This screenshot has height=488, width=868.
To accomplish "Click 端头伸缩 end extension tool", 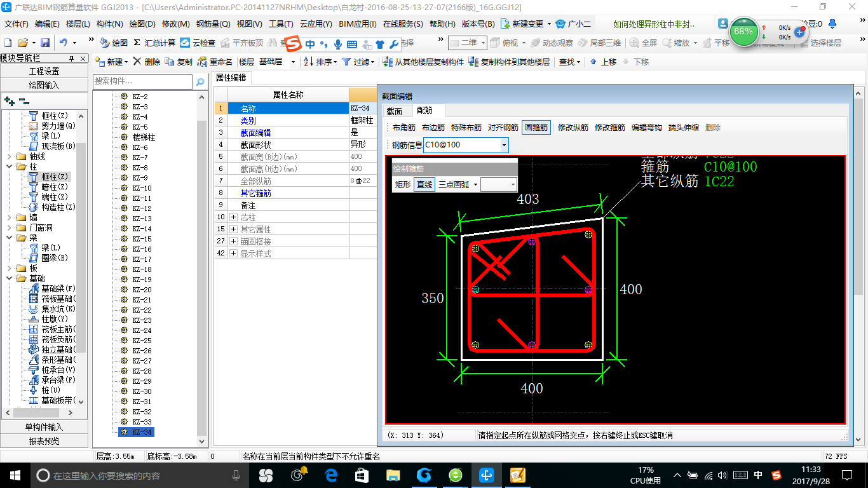I will click(x=684, y=127).
